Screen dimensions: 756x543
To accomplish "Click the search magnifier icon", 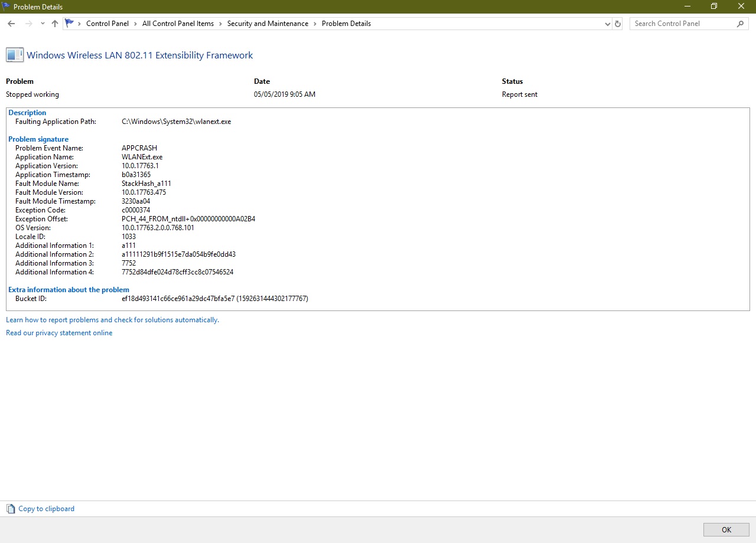I will [x=741, y=24].
